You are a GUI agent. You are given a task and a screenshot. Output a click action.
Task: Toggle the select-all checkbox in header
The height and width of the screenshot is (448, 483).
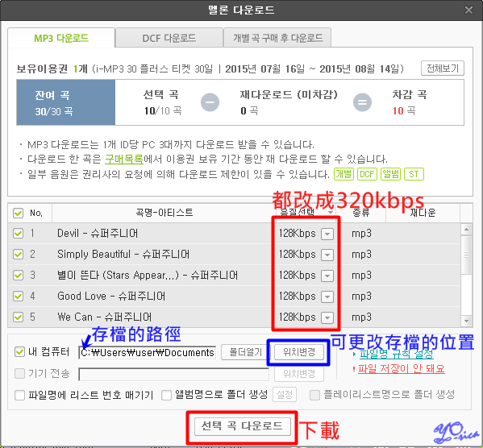click(x=19, y=213)
